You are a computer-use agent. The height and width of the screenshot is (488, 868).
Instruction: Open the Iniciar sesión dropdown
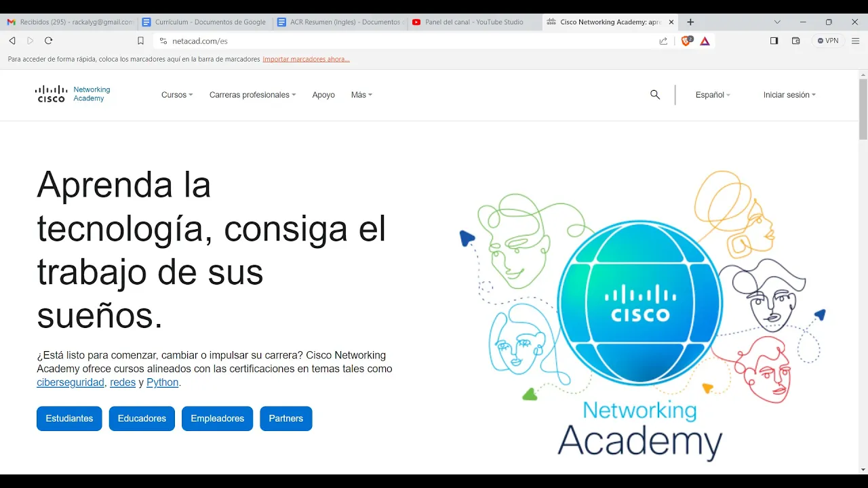click(x=789, y=95)
